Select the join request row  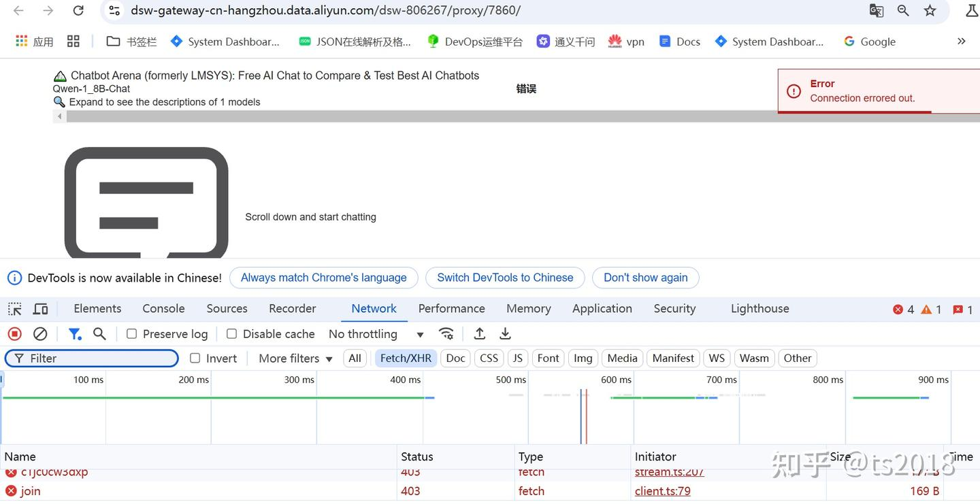pos(490,491)
